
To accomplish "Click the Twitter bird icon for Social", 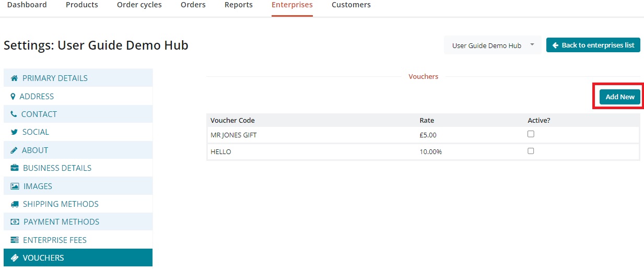I will click(15, 132).
